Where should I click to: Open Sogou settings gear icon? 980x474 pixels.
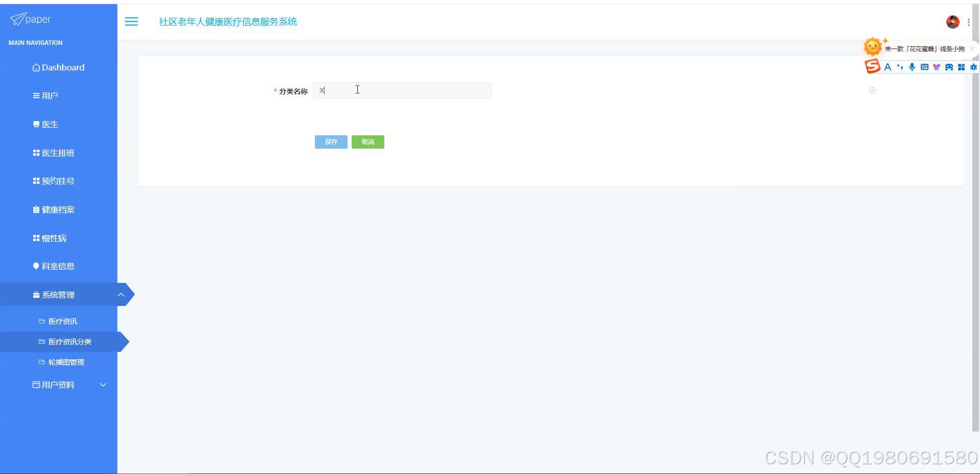click(x=973, y=67)
